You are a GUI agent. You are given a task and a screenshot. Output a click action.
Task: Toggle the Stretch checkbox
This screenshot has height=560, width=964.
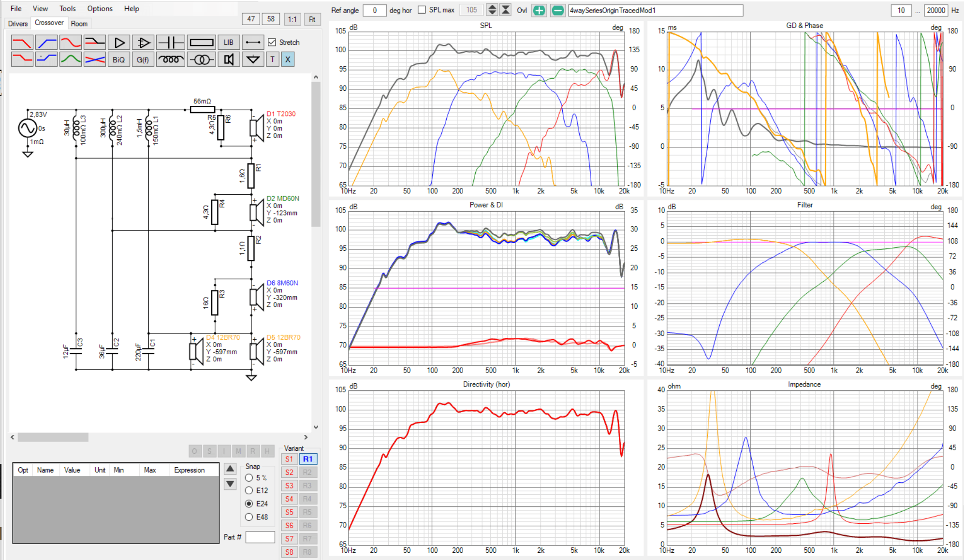click(x=272, y=43)
